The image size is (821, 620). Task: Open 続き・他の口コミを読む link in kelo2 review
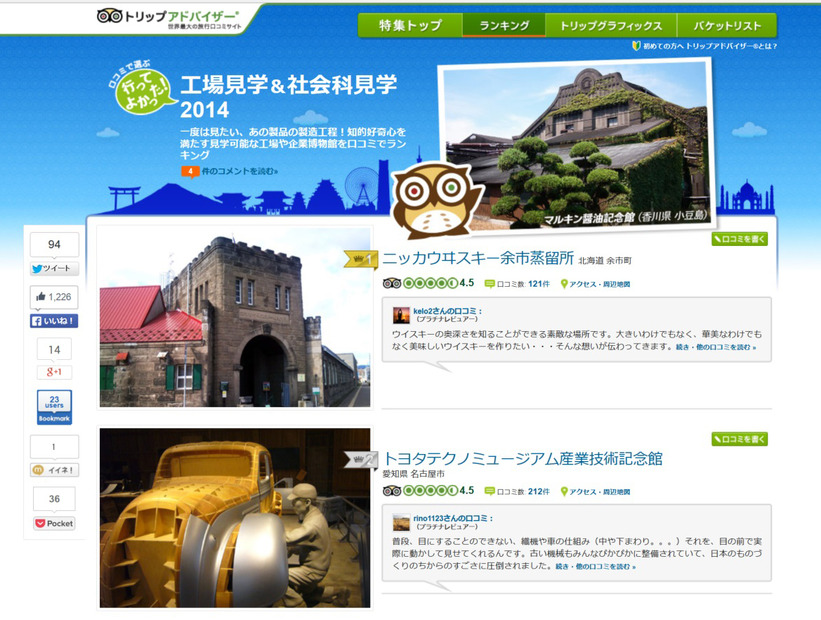716,347
